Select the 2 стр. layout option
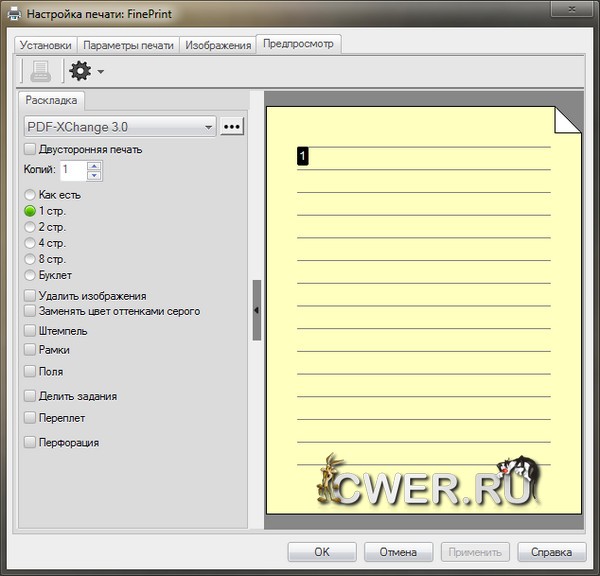The width and height of the screenshot is (600, 576). click(30, 227)
